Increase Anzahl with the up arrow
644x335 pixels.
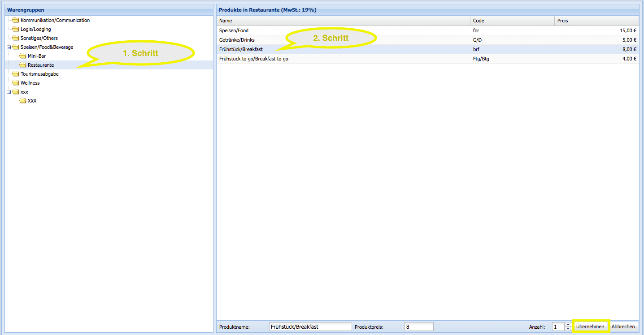[x=568, y=325]
